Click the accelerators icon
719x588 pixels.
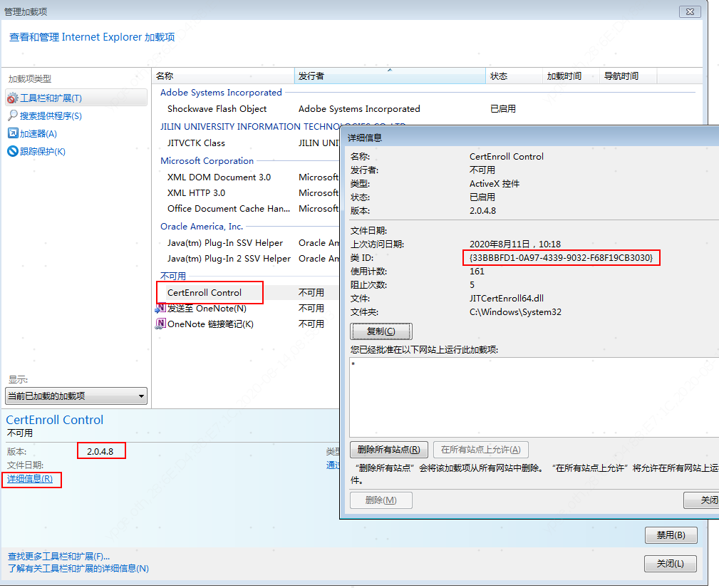(13, 133)
